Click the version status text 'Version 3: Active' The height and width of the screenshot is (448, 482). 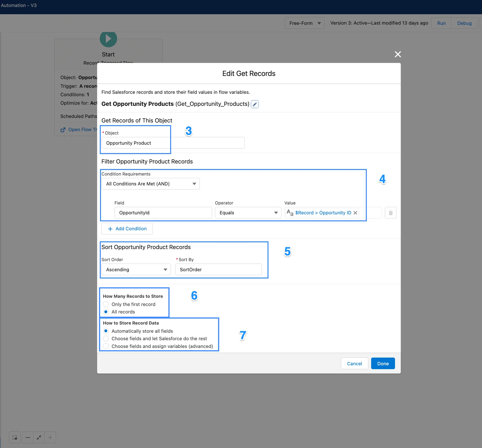(x=348, y=23)
